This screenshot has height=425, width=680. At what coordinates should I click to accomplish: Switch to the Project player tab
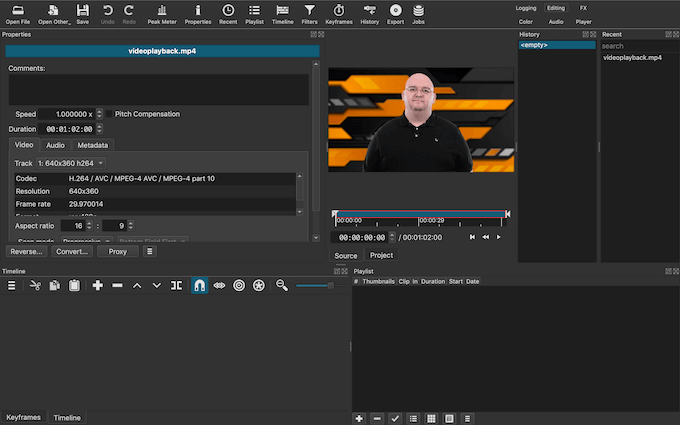pyautogui.click(x=381, y=256)
